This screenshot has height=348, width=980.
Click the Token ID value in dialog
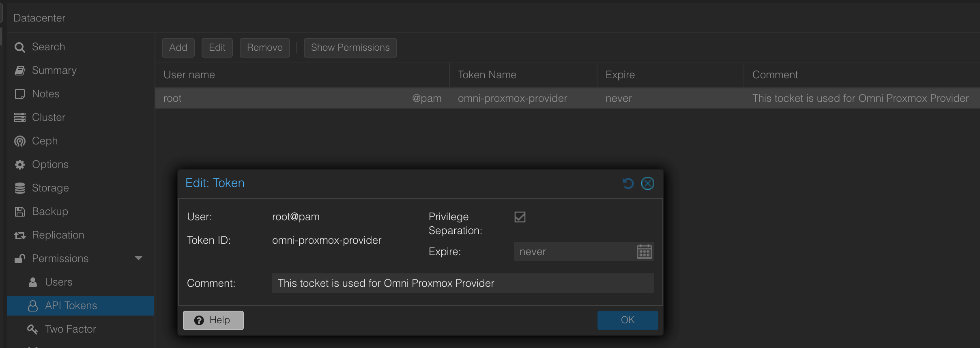[x=327, y=241]
